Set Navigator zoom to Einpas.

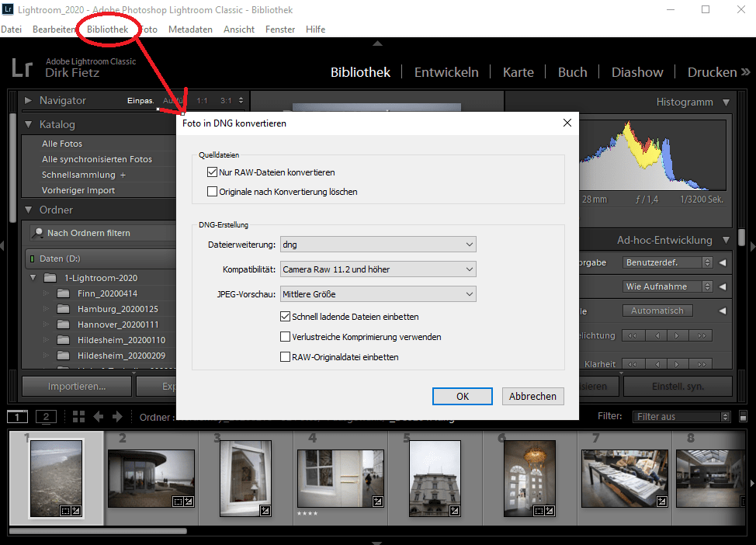pos(140,101)
